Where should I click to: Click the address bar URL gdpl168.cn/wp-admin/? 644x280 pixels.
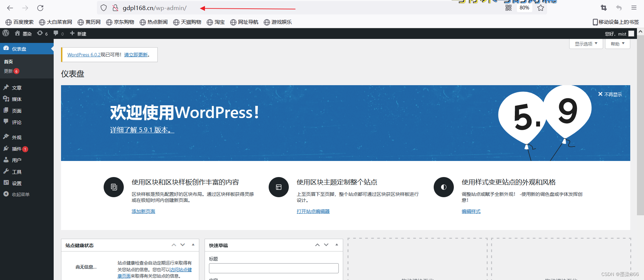coord(155,8)
